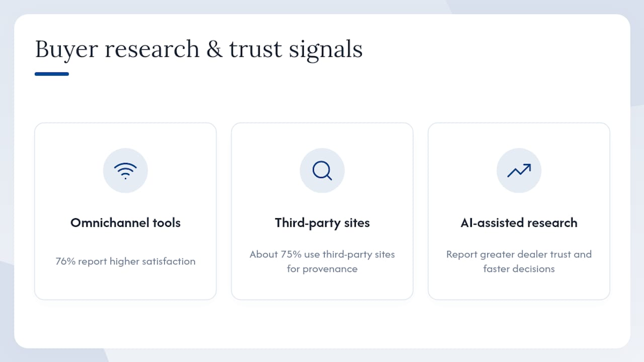
Task: Click the upward trending arrow icon
Action: 519,171
